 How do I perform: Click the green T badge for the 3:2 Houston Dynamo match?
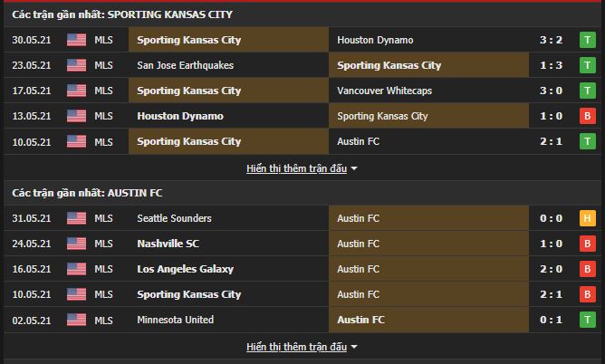(x=586, y=40)
